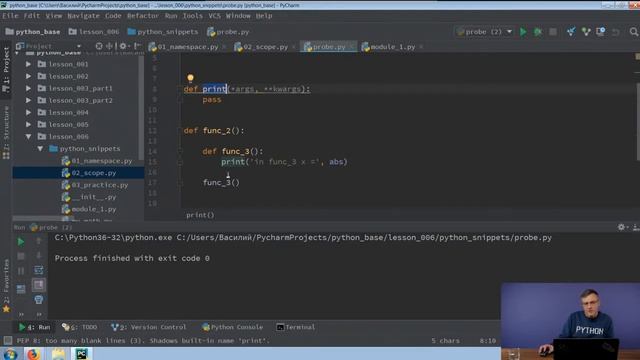Start debugging with the bug icon
640x360 pixels.
click(x=538, y=32)
